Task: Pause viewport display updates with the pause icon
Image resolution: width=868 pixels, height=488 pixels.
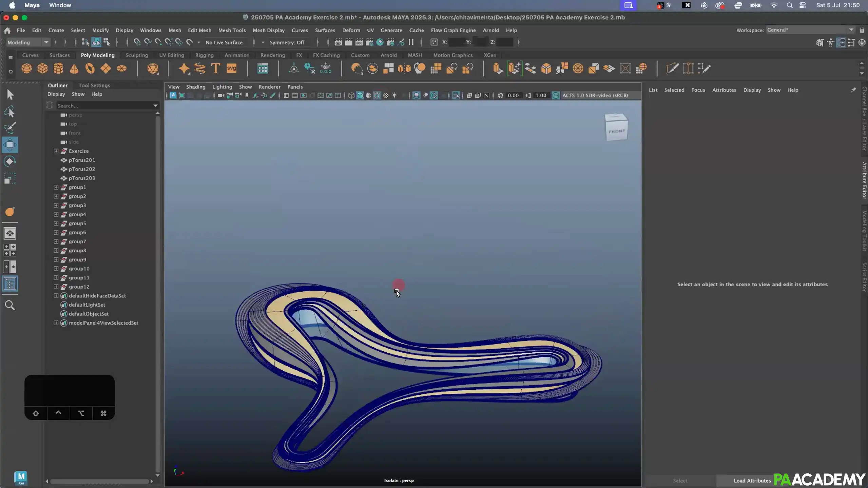Action: point(411,42)
